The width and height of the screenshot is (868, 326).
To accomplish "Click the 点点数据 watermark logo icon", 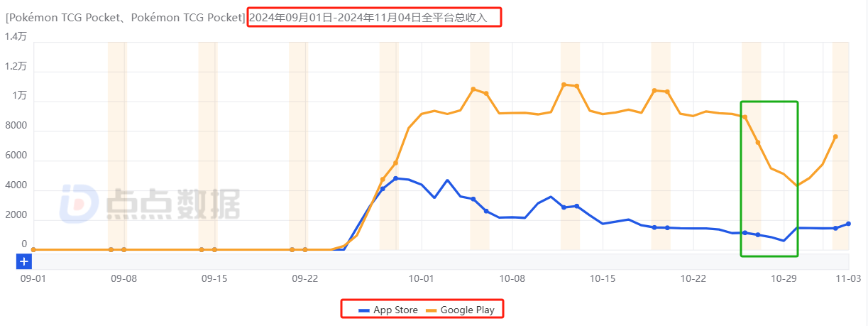I will coord(79,204).
